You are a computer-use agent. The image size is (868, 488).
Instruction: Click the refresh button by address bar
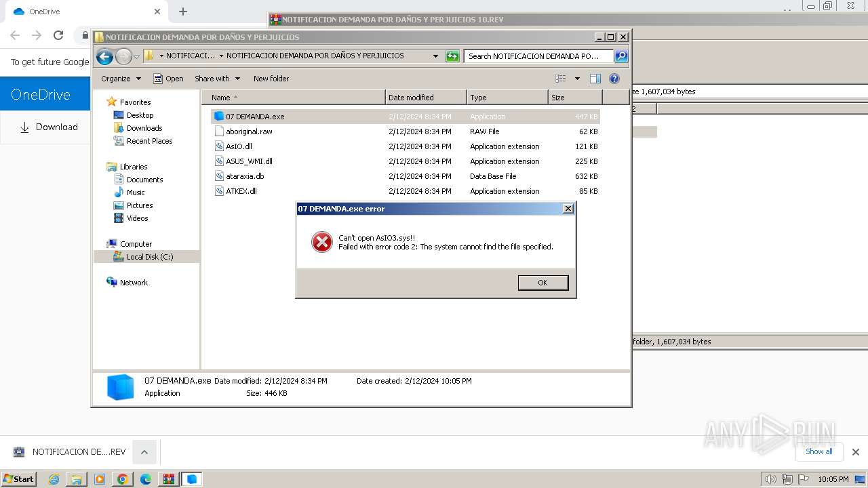(452, 56)
